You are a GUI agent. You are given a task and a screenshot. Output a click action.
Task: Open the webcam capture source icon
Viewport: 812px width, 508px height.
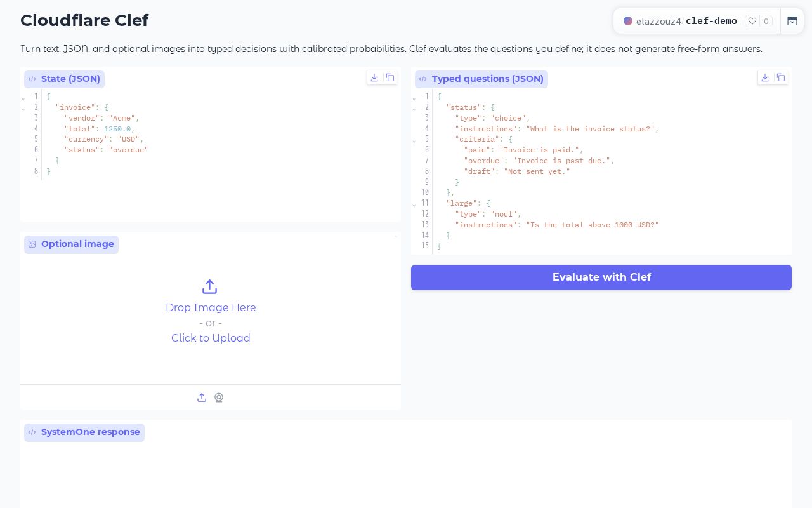pos(219,398)
